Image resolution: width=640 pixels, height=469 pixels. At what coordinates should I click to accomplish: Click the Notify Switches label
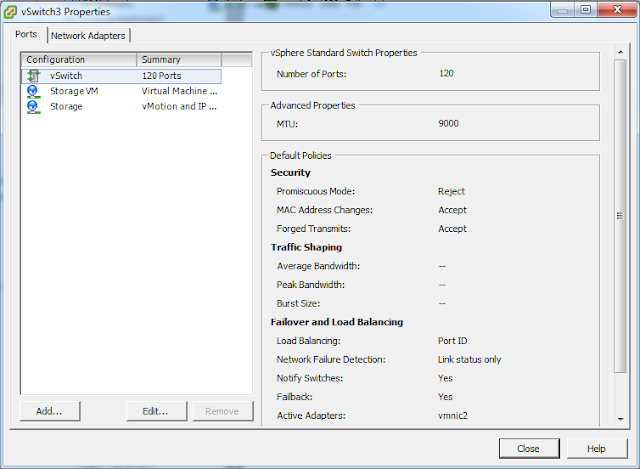coord(310,378)
